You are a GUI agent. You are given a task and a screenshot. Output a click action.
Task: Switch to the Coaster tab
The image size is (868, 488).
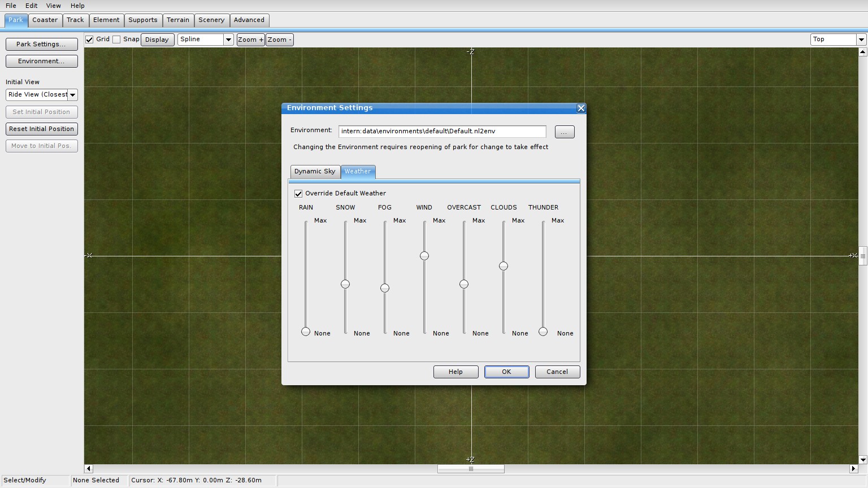pyautogui.click(x=45, y=20)
